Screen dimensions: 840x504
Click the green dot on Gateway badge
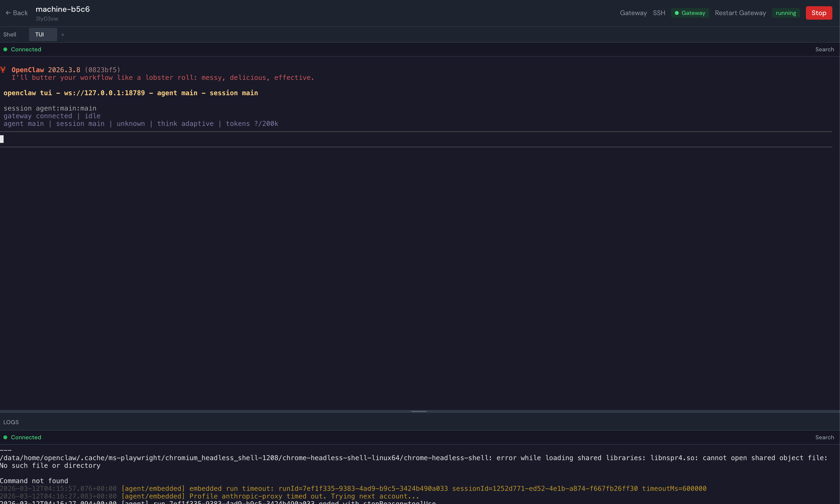677,13
